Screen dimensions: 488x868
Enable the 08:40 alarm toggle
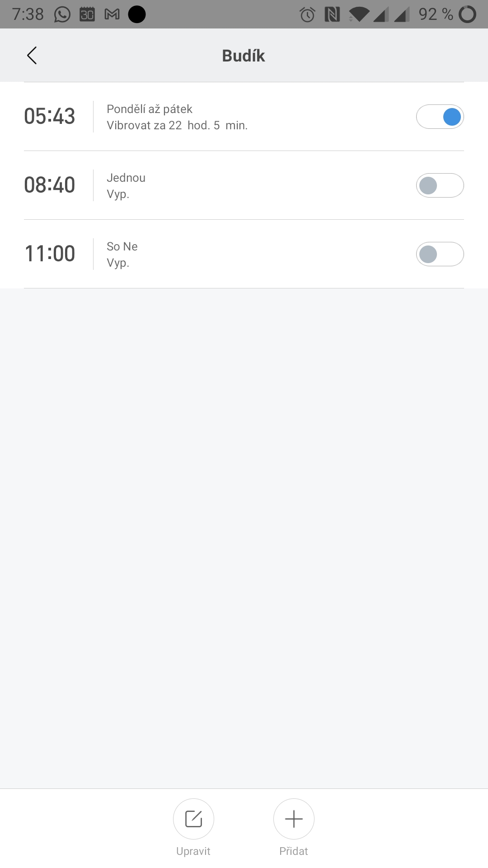pos(440,185)
